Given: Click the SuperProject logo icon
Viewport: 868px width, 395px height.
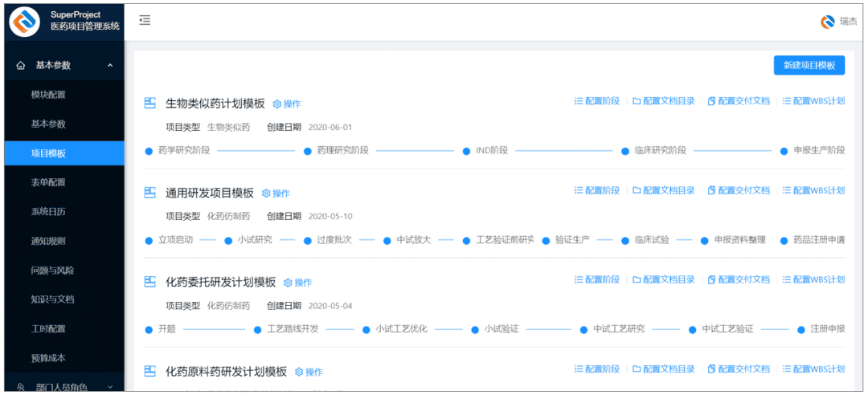Looking at the screenshot, I should (25, 21).
